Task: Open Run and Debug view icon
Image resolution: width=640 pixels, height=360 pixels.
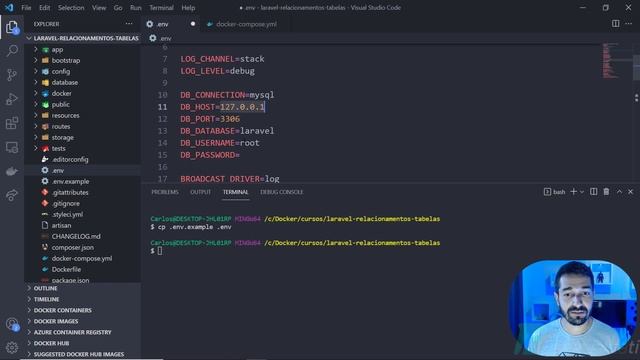Action: pyautogui.click(x=12, y=99)
